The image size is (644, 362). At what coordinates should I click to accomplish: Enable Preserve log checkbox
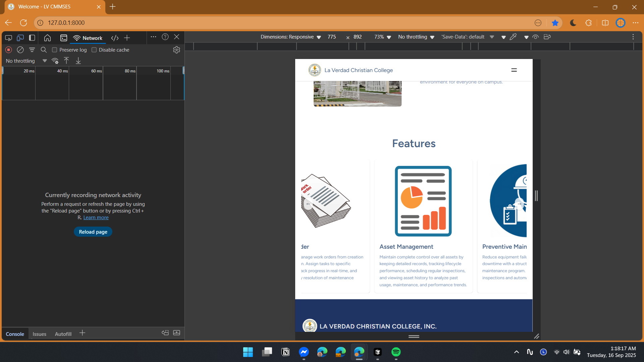[55, 50]
